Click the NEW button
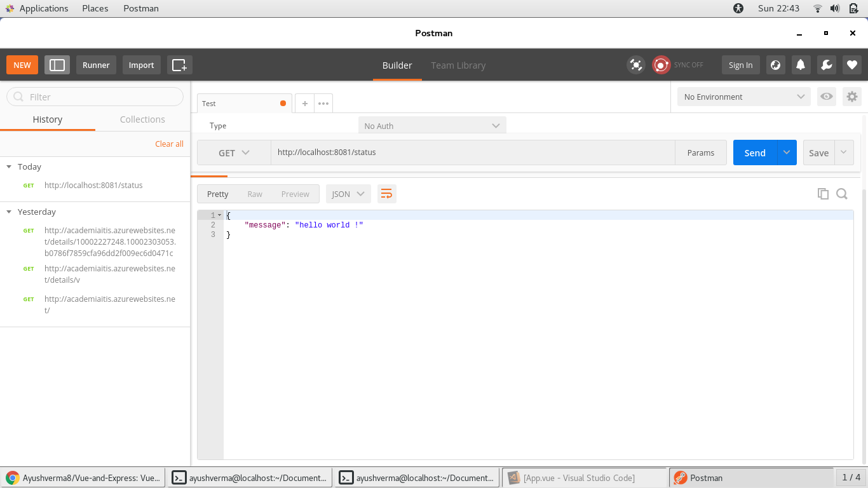This screenshot has width=868, height=488. pos(22,65)
